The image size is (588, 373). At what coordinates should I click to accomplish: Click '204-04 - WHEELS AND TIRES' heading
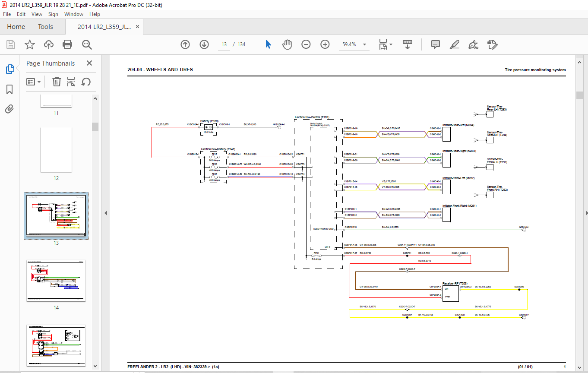(160, 70)
